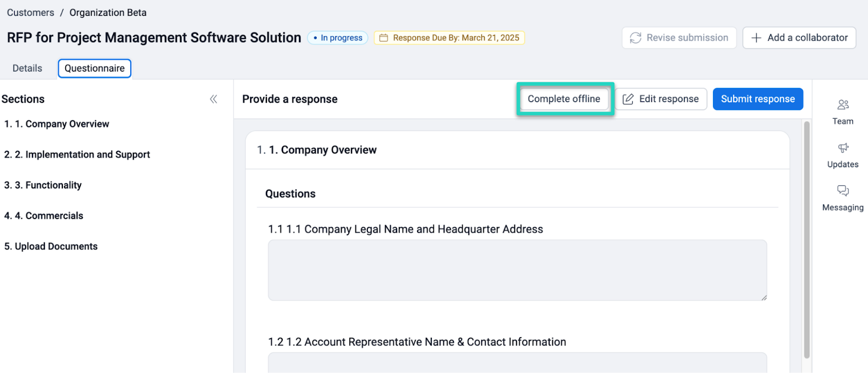This screenshot has height=373, width=868.
Task: Jump to the Functionality section
Action: click(43, 185)
